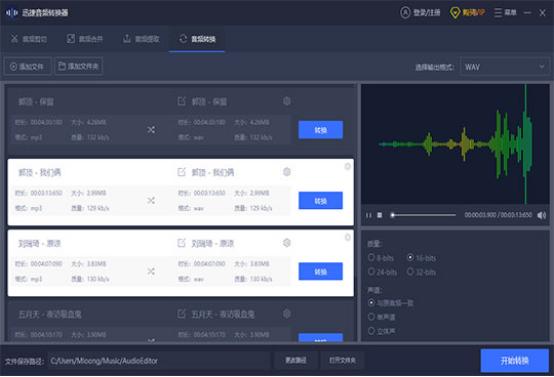Remove the 刘瑞琦 file with its corner close icon
554x377 pixels.
348,237
